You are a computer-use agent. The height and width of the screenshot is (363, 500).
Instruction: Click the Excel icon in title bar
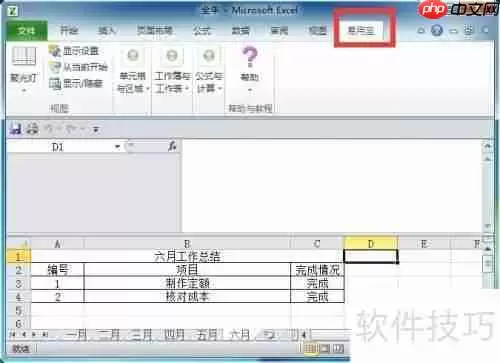coord(12,11)
